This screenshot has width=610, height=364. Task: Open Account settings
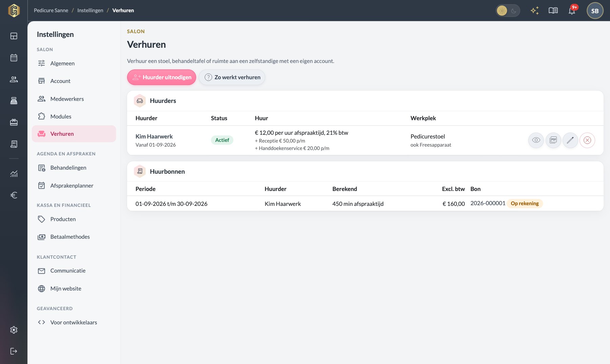pos(74,81)
